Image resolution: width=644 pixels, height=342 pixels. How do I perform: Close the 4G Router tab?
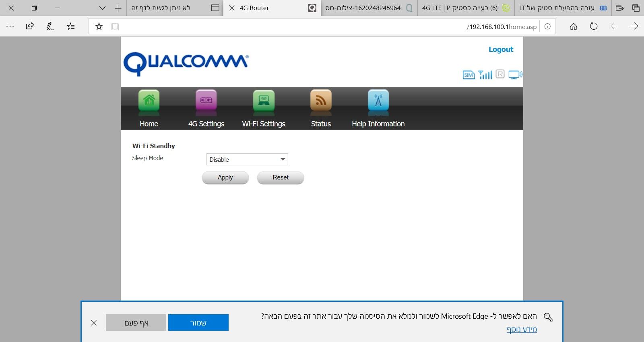point(232,8)
